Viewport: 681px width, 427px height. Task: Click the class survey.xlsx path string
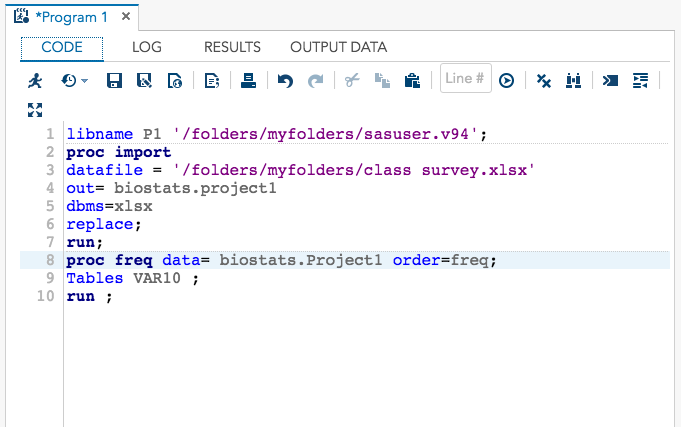(354, 170)
